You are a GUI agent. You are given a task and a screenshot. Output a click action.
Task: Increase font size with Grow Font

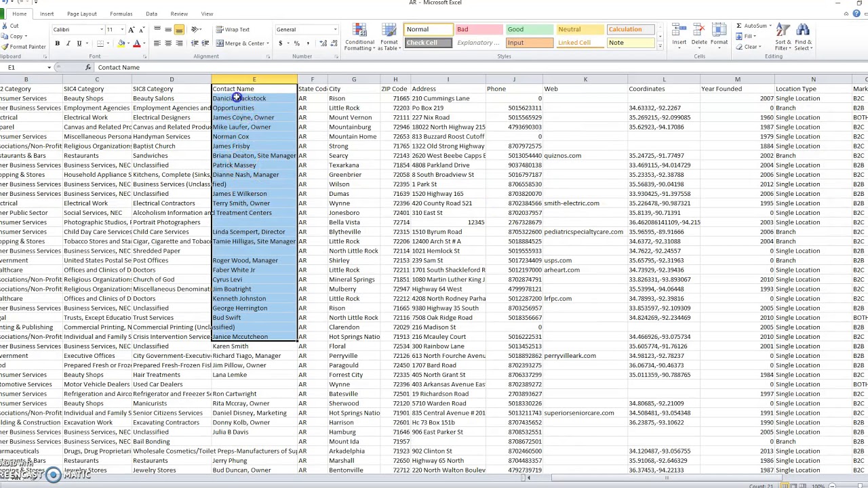(132, 30)
